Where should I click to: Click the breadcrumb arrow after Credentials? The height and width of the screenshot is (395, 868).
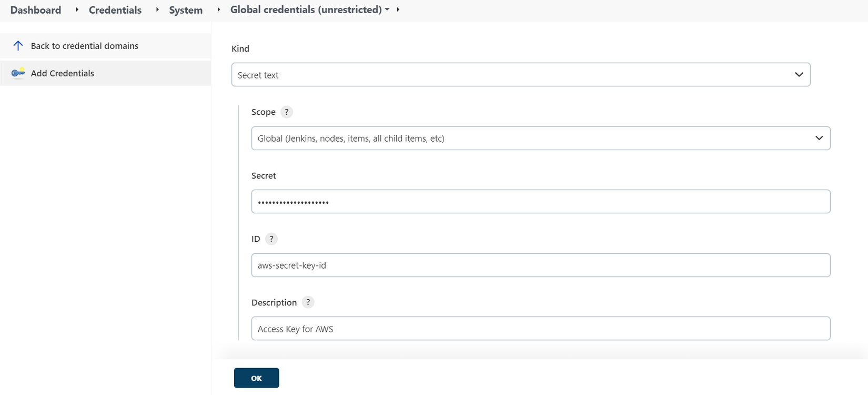[x=157, y=9]
